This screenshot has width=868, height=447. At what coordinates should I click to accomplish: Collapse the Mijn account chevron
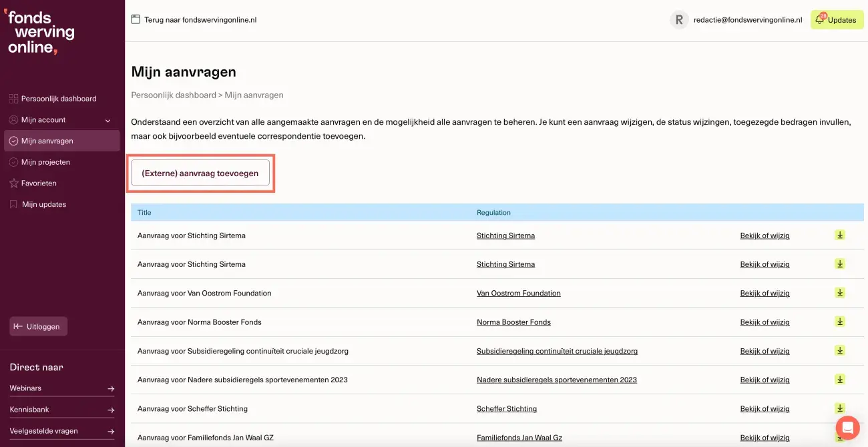(107, 119)
